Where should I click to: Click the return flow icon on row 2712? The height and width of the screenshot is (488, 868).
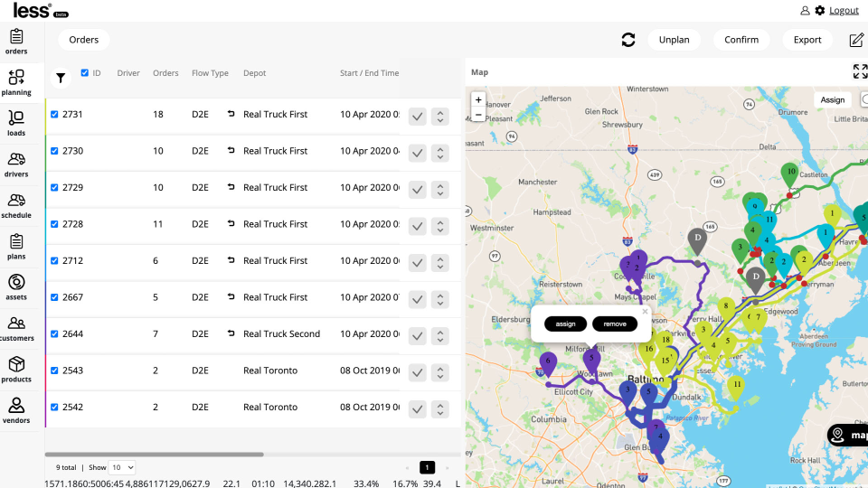tap(231, 260)
